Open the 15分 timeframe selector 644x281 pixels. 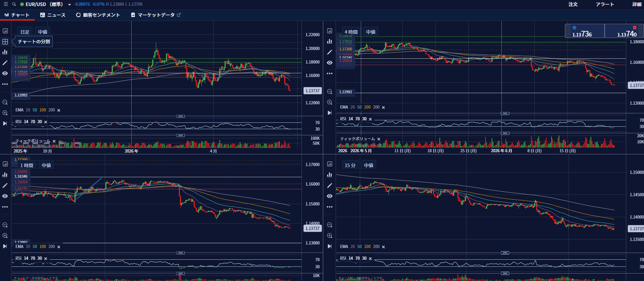350,165
